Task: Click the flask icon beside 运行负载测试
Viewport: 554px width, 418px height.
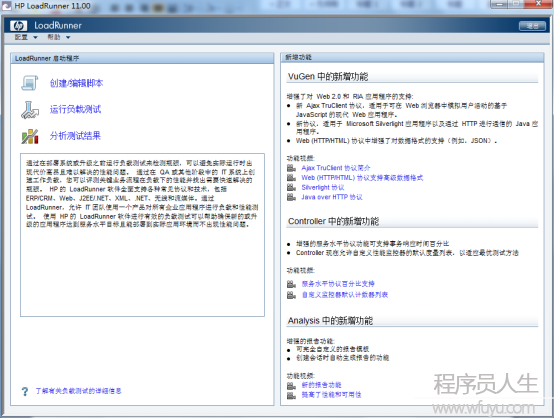Action: tap(30, 110)
